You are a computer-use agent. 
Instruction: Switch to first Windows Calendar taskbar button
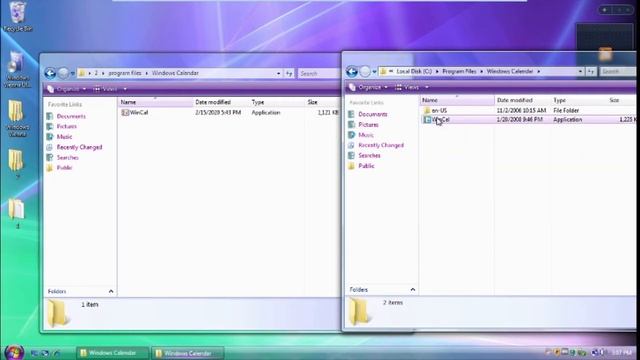[112, 353]
